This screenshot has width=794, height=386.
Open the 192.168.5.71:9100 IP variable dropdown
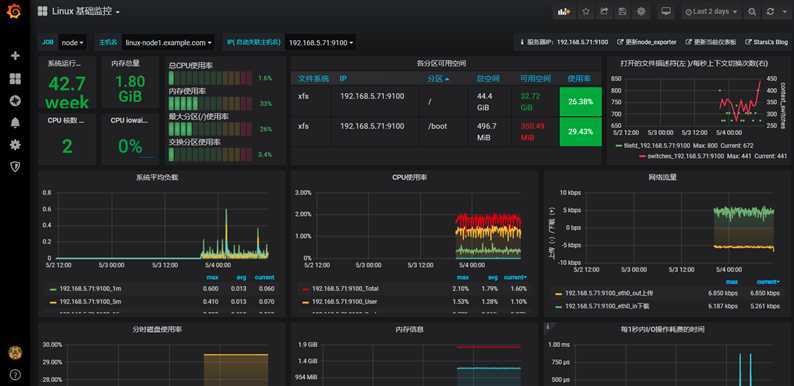click(321, 43)
